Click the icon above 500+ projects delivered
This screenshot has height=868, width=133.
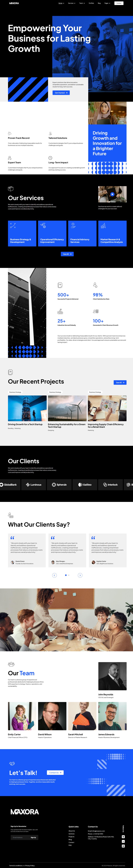60,285
